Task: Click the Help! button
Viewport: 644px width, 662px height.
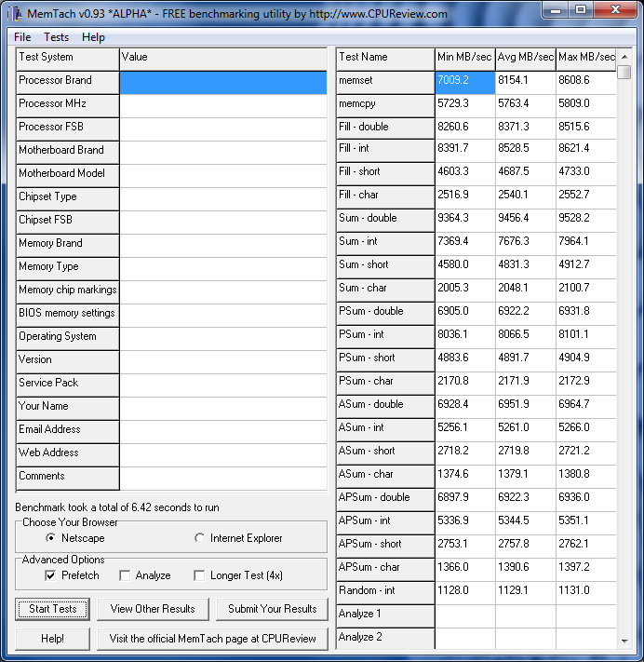Action: [x=53, y=639]
